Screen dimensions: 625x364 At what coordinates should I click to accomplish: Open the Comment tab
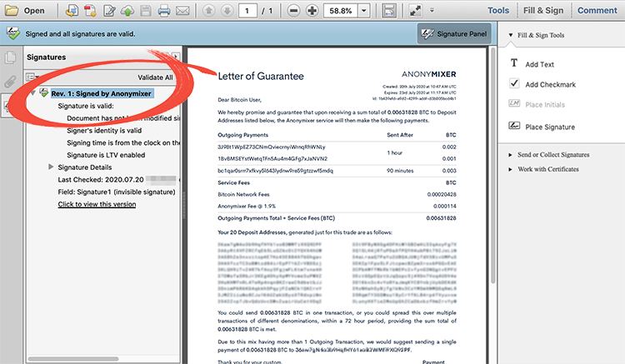pyautogui.click(x=597, y=11)
